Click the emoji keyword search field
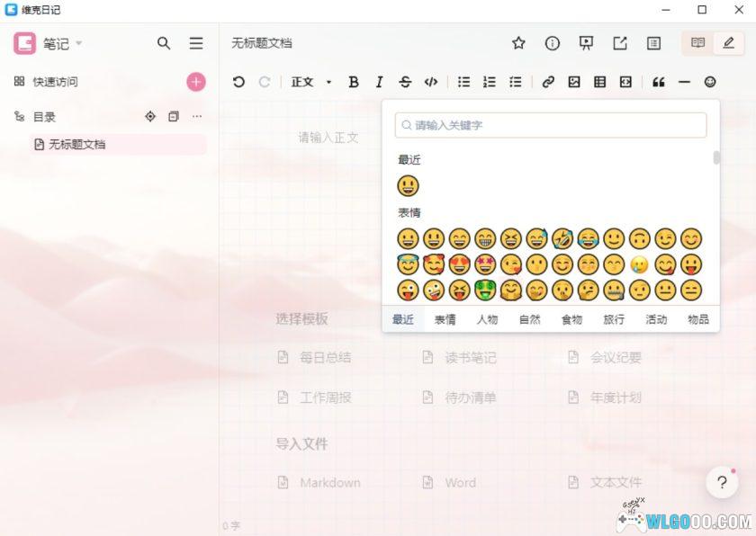756x536 pixels. 550,125
